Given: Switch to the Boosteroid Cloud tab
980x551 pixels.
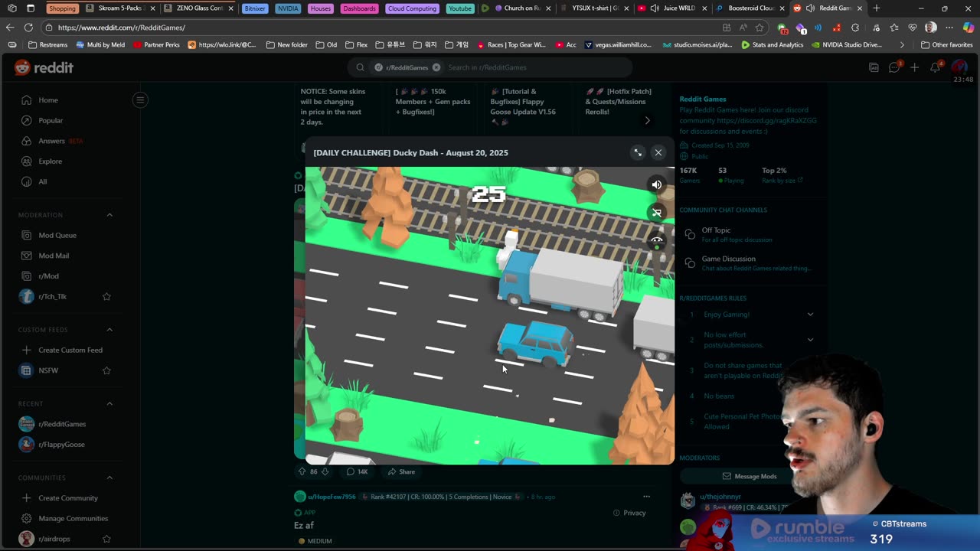Looking at the screenshot, I should 750,8.
